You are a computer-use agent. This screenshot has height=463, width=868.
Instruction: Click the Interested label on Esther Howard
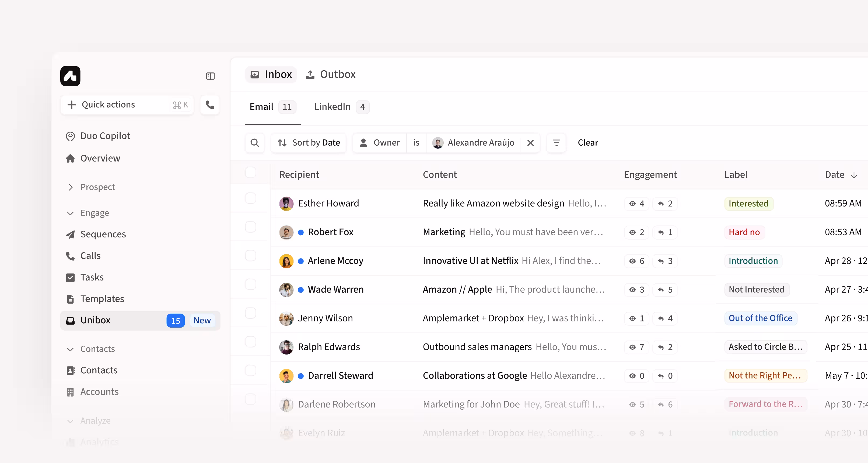coord(748,204)
